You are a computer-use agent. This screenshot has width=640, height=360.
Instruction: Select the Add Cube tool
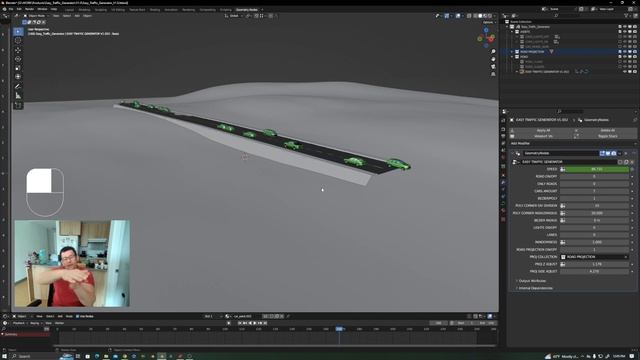[18, 105]
